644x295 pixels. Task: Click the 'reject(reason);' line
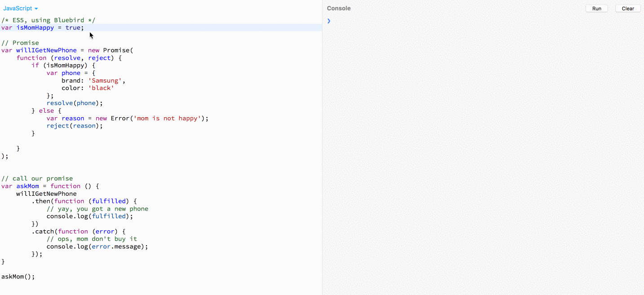pos(75,126)
